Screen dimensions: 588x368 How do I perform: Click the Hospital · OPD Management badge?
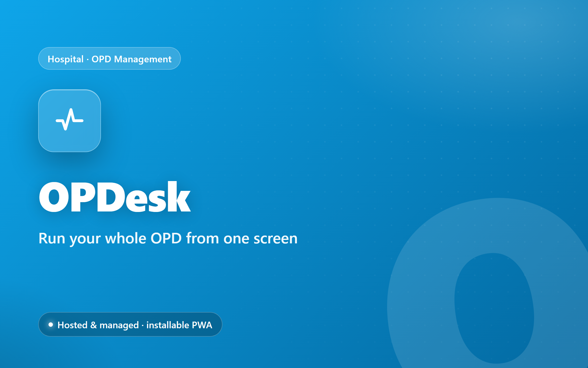pyautogui.click(x=110, y=58)
